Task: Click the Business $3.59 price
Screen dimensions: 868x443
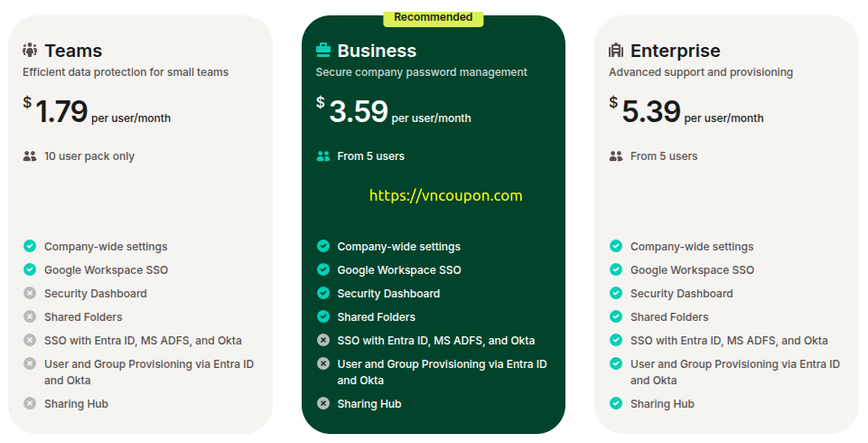Action: 359,111
